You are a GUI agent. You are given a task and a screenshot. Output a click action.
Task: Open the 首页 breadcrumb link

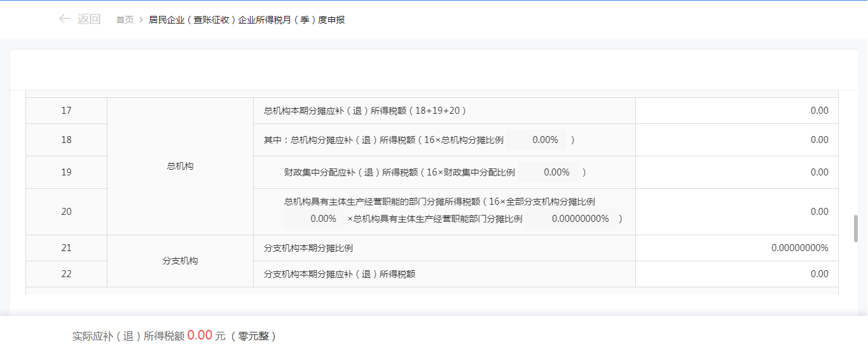(x=125, y=20)
